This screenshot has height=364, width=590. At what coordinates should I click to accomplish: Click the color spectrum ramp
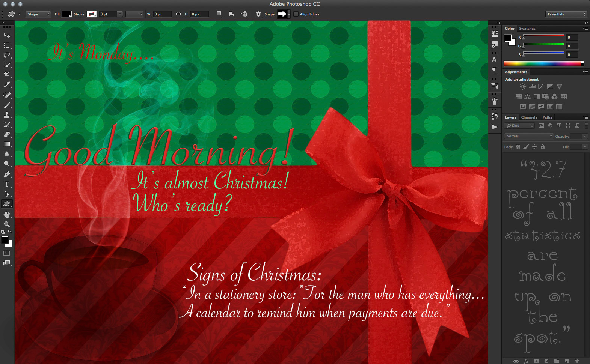coord(543,64)
